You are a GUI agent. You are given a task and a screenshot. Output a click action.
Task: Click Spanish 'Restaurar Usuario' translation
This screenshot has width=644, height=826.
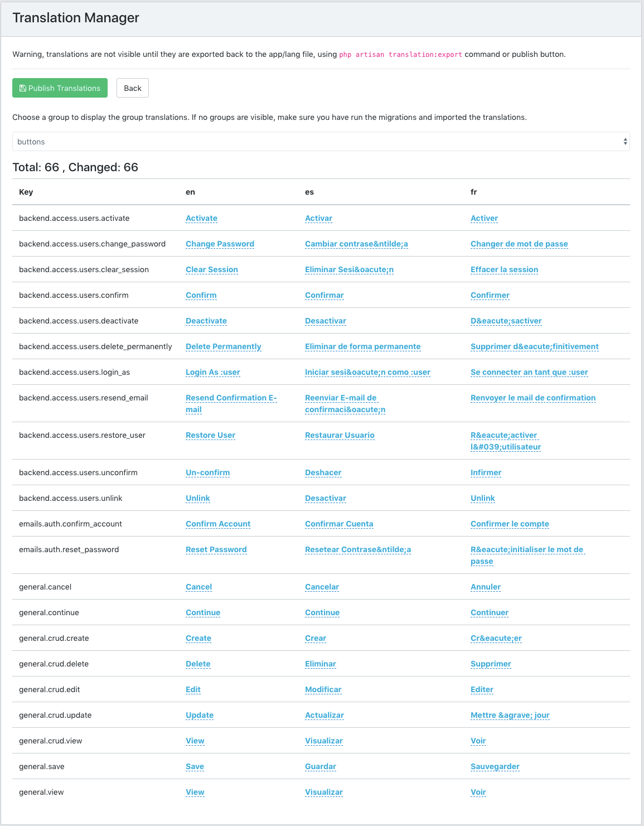point(340,436)
